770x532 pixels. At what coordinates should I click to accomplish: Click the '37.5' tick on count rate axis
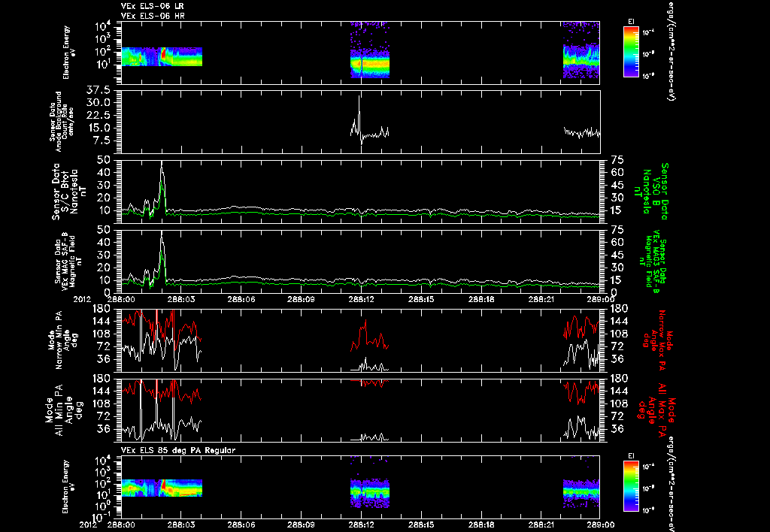click(x=98, y=90)
